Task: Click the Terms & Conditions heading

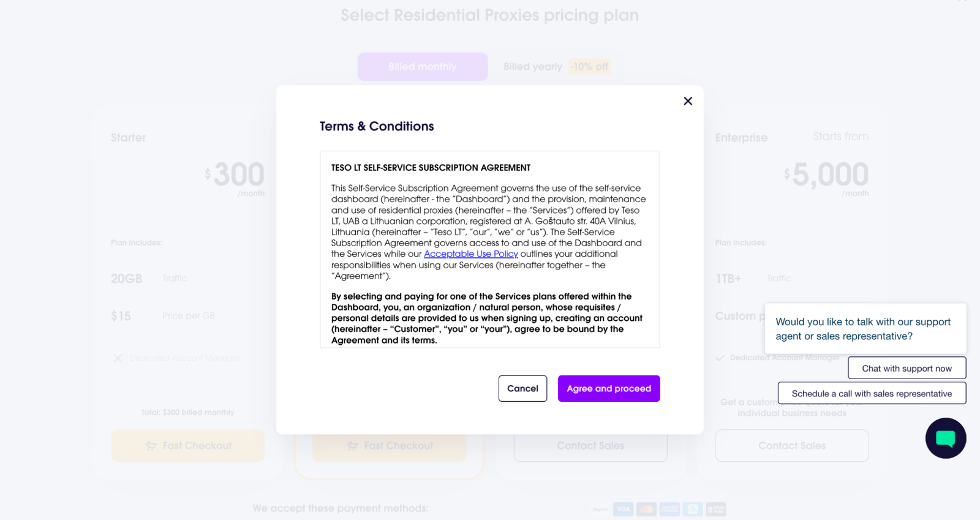Action: tap(377, 126)
